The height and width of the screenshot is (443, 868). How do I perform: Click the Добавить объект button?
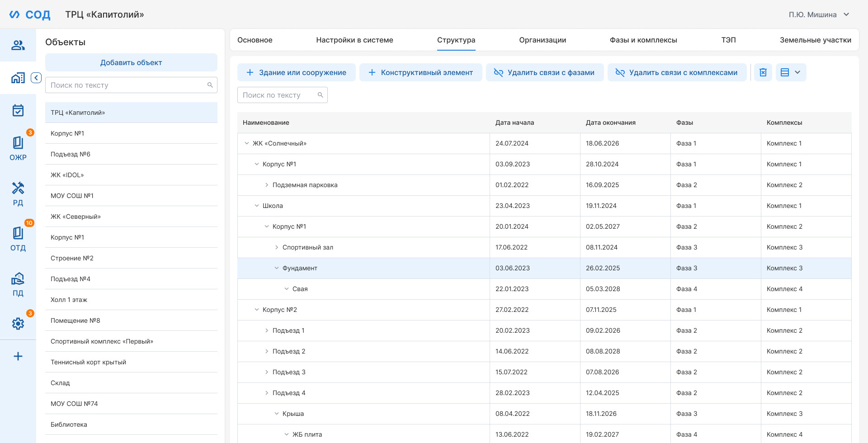coord(131,62)
